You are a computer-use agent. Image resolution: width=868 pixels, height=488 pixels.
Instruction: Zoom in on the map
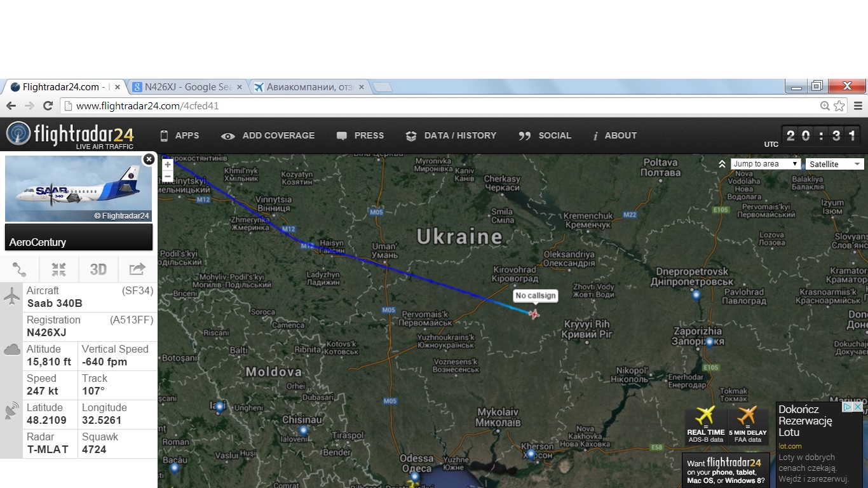(168, 165)
